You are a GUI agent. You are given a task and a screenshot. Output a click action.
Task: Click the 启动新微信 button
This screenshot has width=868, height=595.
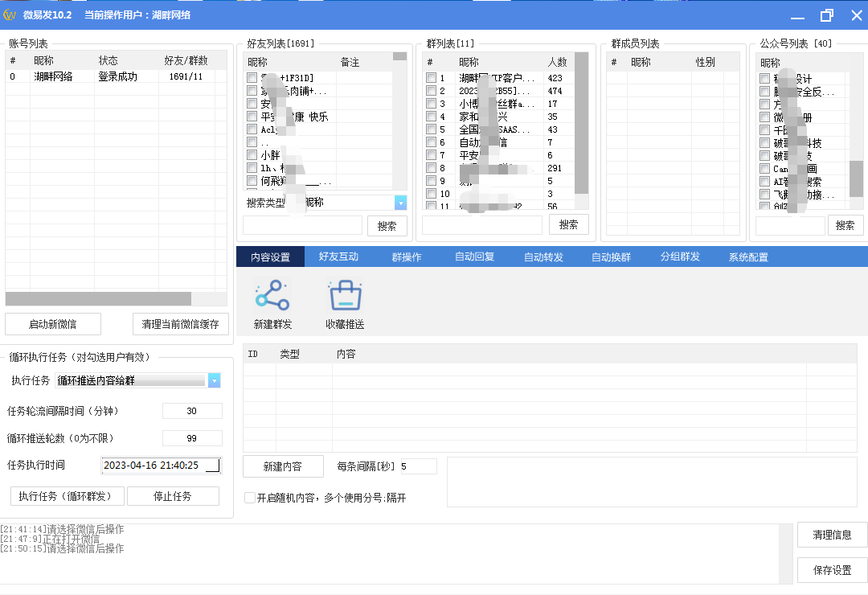pyautogui.click(x=53, y=324)
